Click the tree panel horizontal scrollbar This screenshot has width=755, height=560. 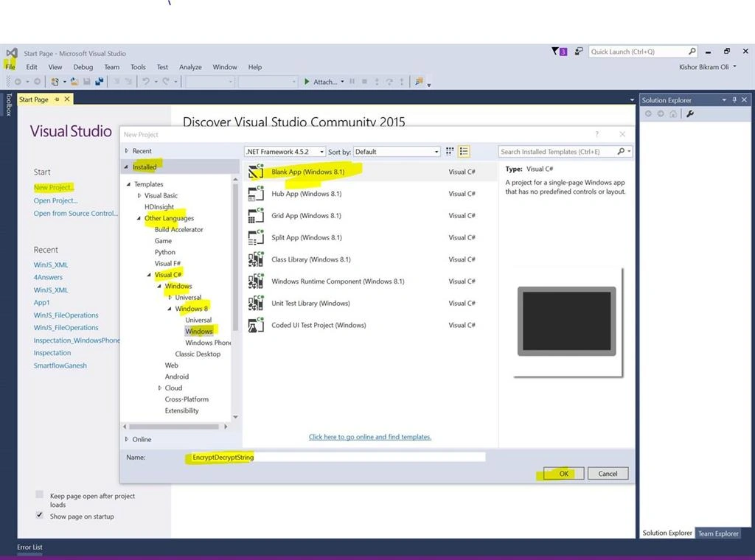174,427
